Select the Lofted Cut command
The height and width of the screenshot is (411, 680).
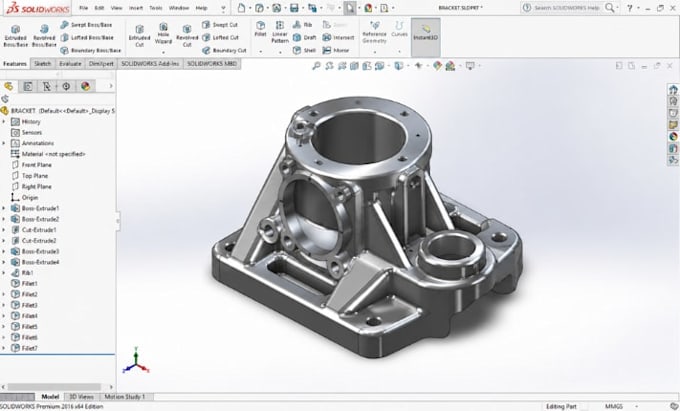point(220,38)
